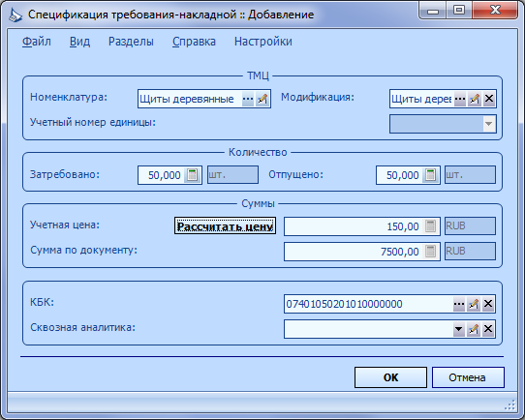
Task: Open КБК ellipsis selection button
Action: tap(459, 304)
